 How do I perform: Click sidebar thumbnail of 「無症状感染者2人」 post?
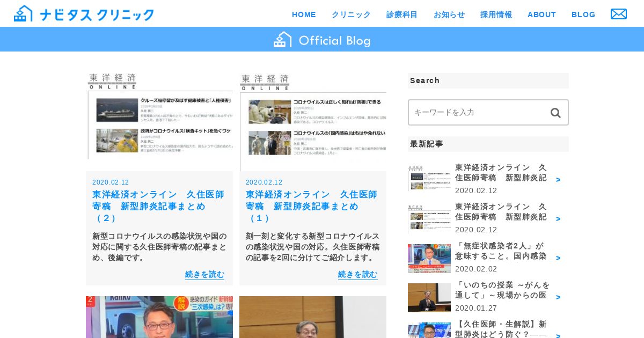[429, 259]
